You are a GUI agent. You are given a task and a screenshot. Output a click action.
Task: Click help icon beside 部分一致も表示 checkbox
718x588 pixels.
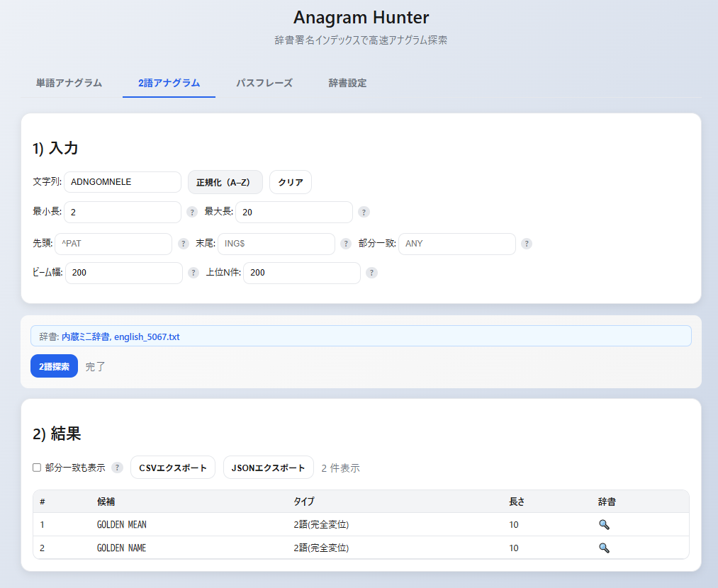pyautogui.click(x=118, y=468)
